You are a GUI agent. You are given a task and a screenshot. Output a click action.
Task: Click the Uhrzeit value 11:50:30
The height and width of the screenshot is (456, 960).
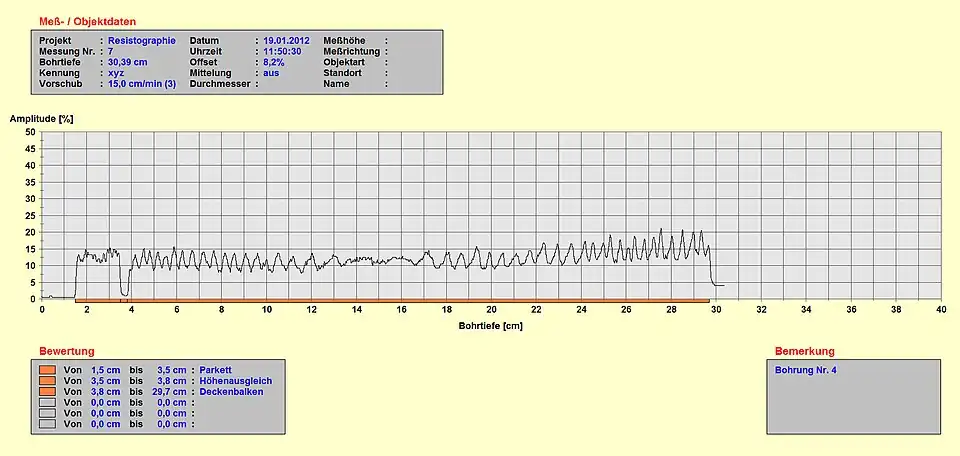[x=282, y=51]
